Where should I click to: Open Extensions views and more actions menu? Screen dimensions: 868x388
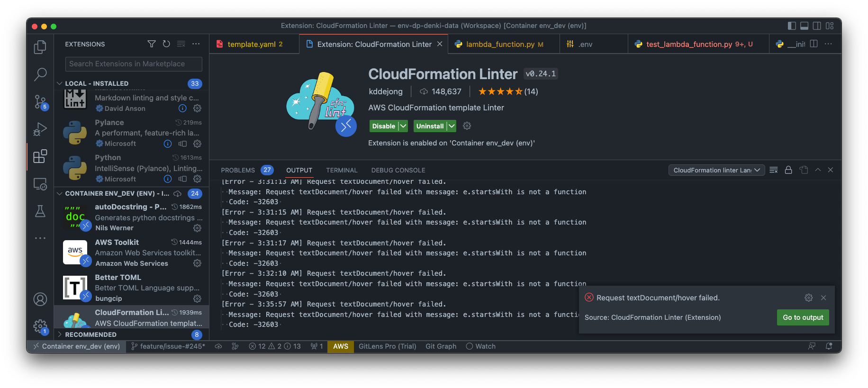[196, 44]
